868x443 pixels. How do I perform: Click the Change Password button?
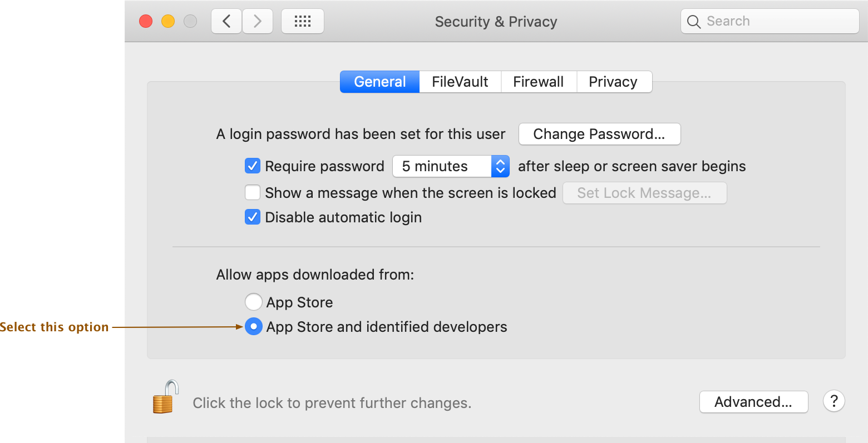pos(599,134)
